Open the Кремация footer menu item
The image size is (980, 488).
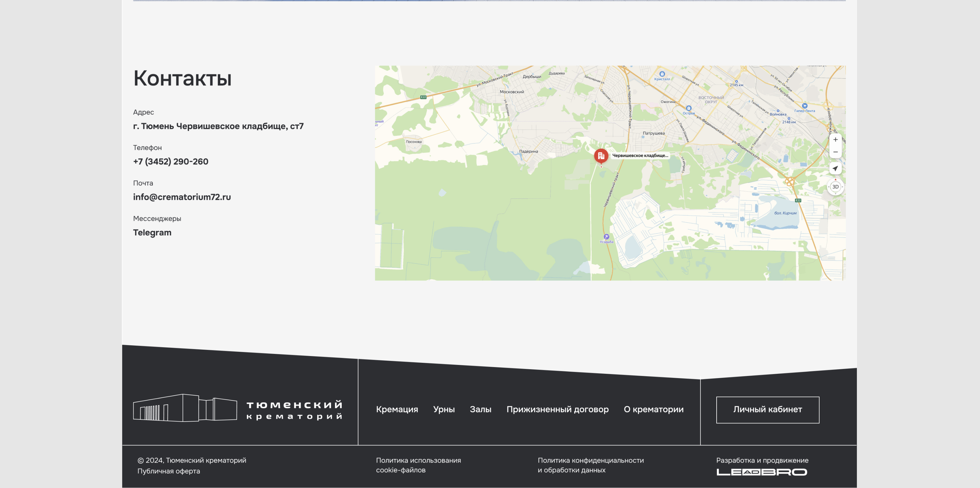point(397,409)
